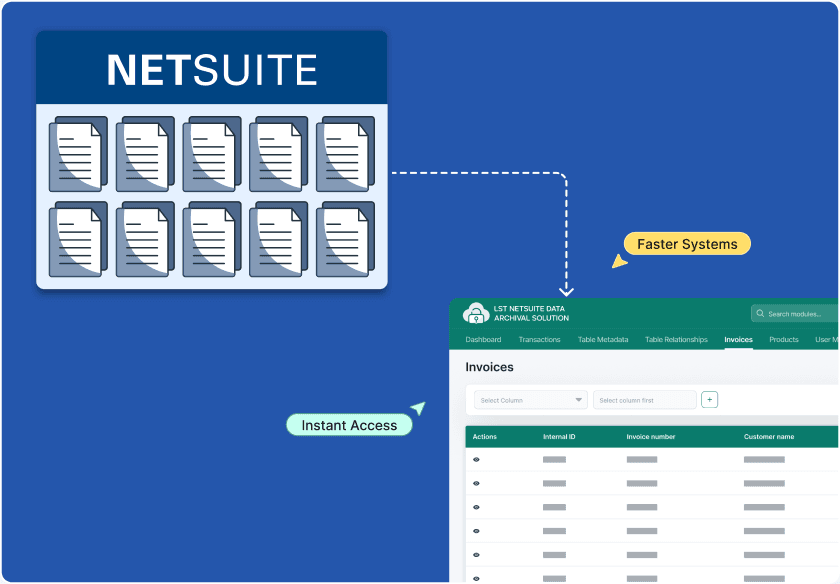
Task: Open the Select Column dropdown
Action: 530,400
